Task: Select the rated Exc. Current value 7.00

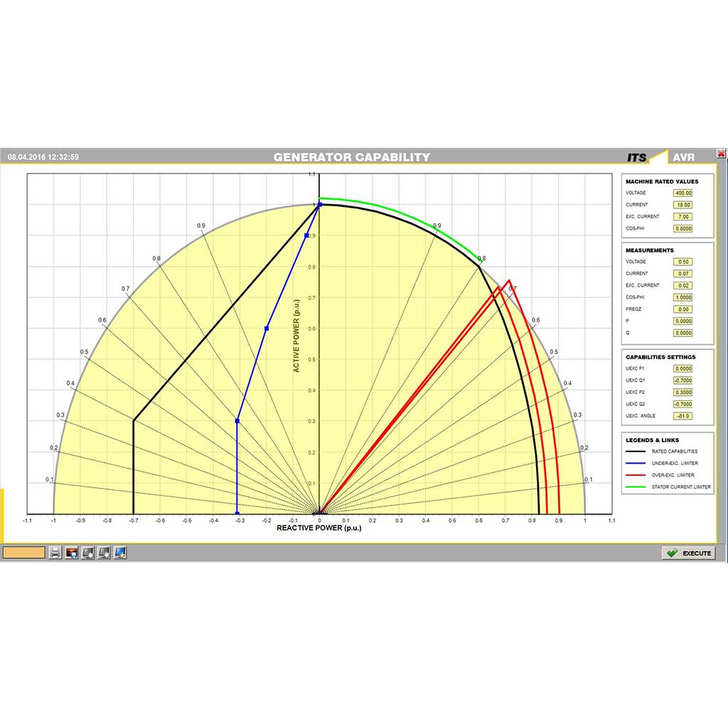Action: [682, 217]
